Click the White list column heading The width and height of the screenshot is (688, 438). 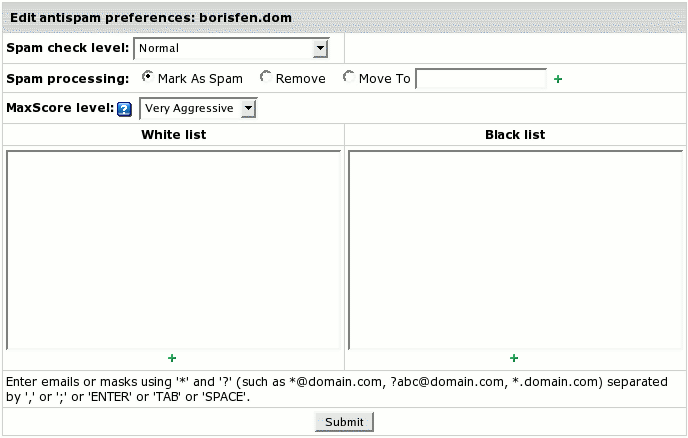click(173, 134)
